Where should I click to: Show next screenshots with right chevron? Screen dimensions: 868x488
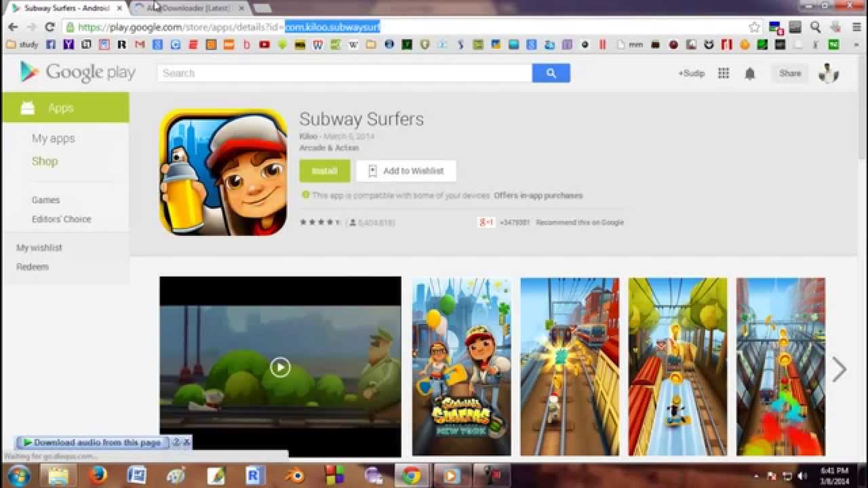(x=840, y=369)
